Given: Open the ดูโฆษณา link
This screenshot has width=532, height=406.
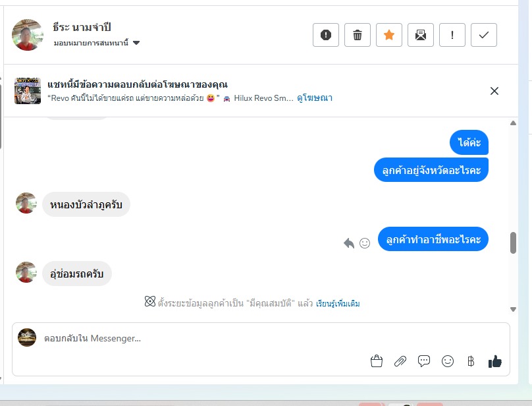Looking at the screenshot, I should click(315, 98).
